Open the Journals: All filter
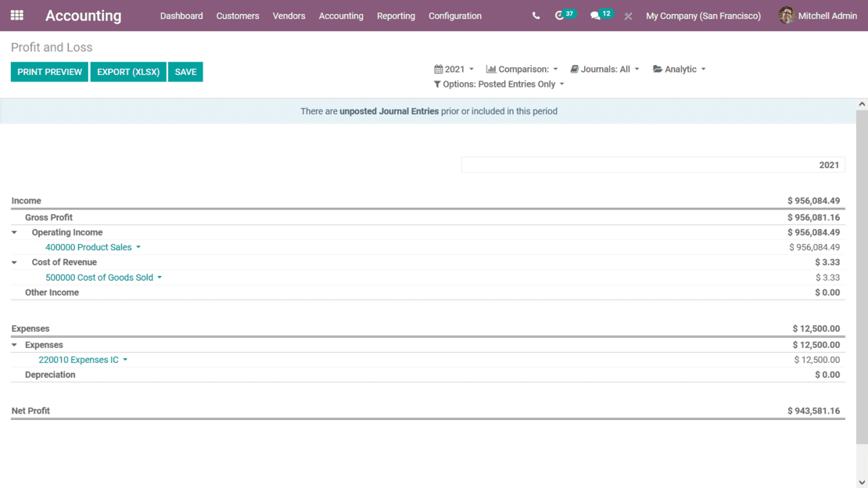This screenshot has width=868, height=488. point(604,69)
